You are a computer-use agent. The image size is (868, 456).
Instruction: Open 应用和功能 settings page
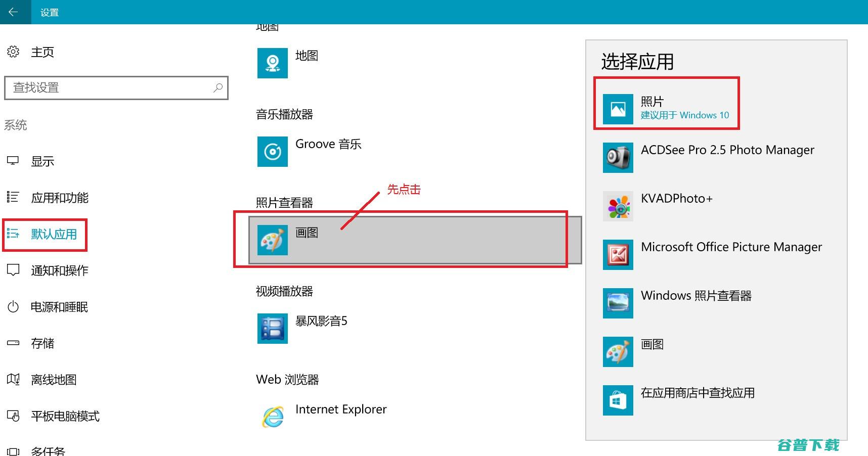click(x=60, y=198)
